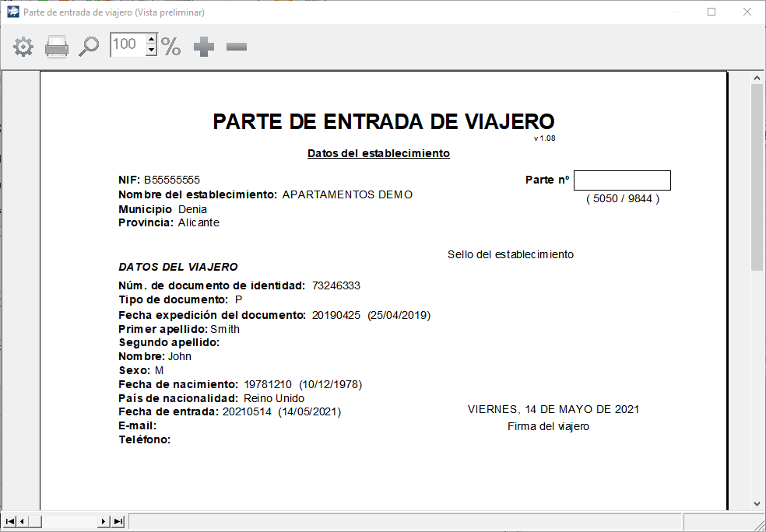Go to the next page arrow
This screenshot has height=532, width=766.
pos(104,521)
